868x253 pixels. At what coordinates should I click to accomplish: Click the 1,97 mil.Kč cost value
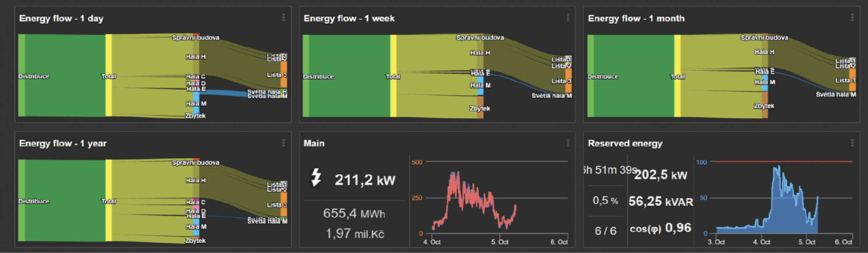coord(355,233)
